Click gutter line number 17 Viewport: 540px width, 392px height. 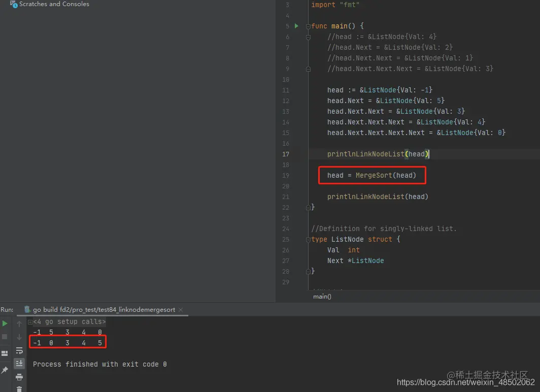[286, 154]
